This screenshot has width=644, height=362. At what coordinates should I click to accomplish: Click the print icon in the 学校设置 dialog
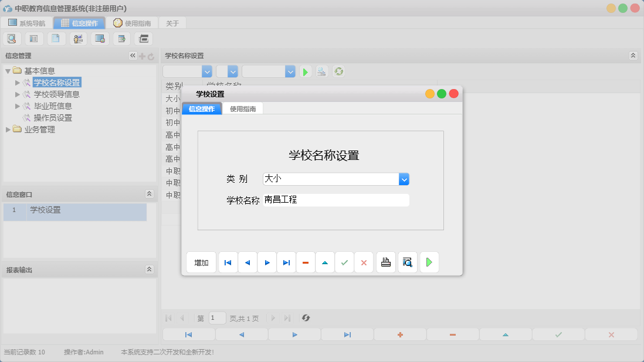tap(385, 262)
